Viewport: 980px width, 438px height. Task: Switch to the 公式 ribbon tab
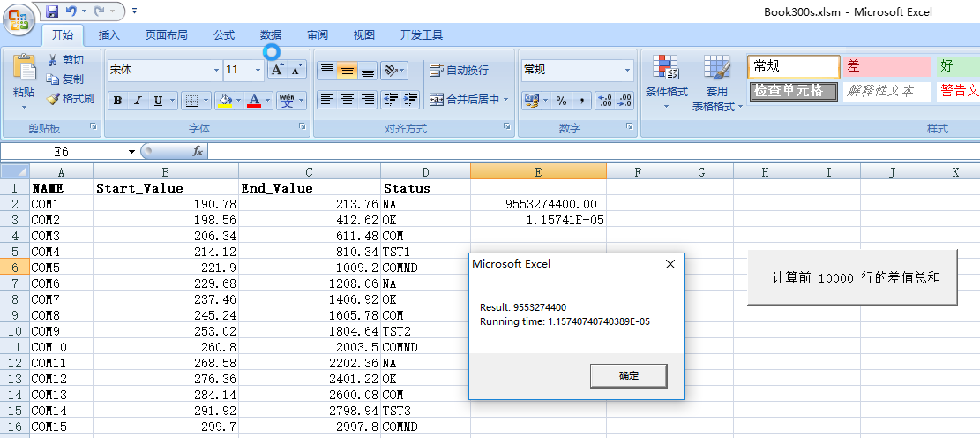pos(224,35)
